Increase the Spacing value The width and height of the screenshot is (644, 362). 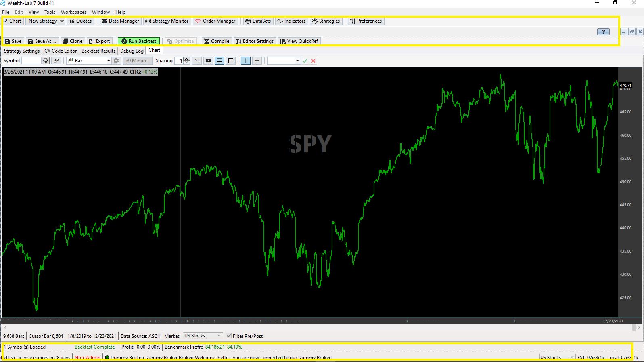pyautogui.click(x=187, y=59)
